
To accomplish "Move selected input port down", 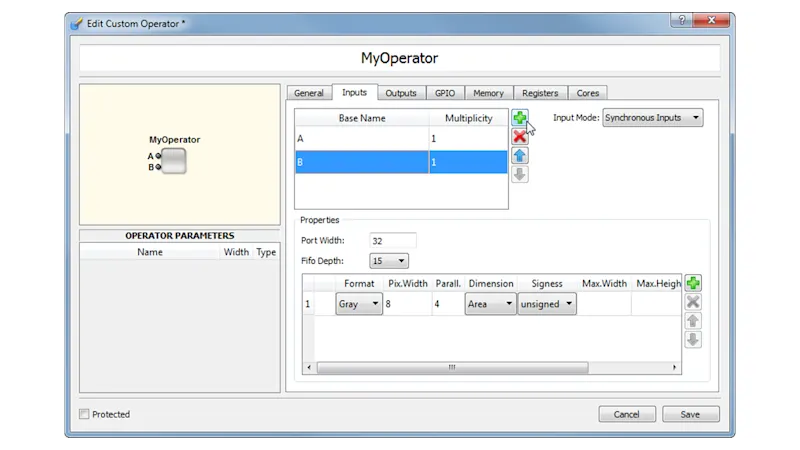I will [520, 175].
